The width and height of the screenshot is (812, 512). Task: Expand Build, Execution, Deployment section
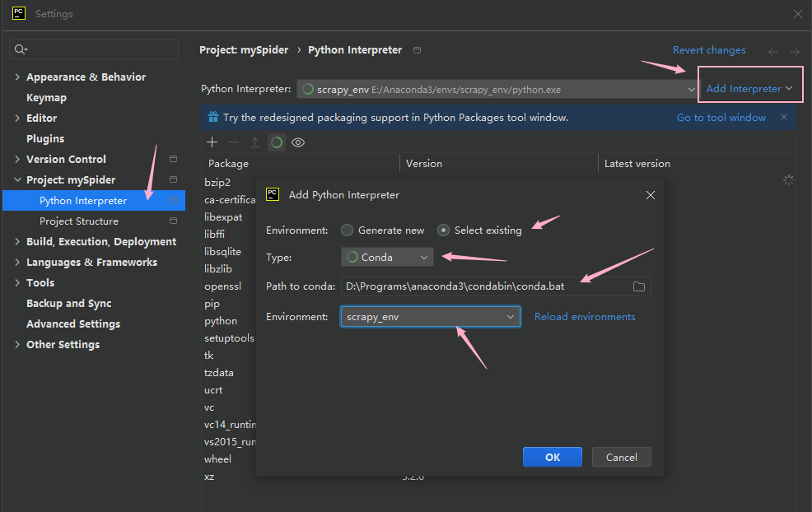point(17,241)
